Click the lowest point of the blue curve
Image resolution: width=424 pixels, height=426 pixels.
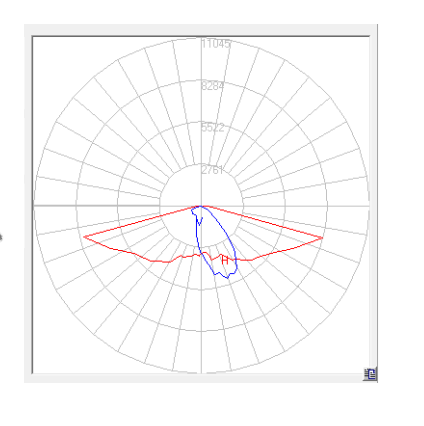228,277
